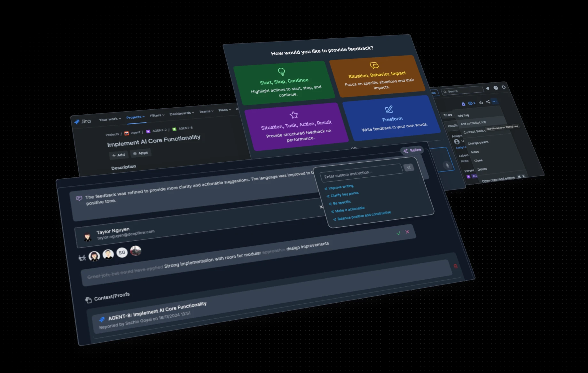Click the share icon in issue actions

pos(488,102)
